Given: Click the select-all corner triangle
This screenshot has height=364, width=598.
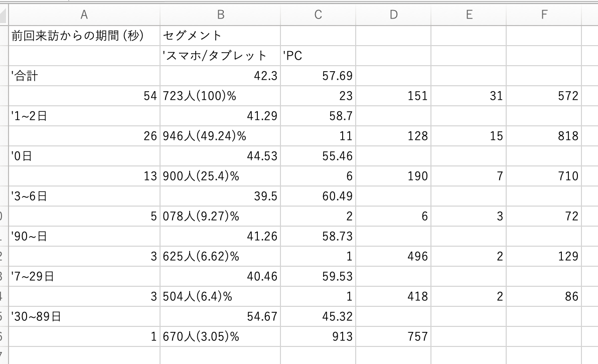Looking at the screenshot, I should pos(4,15).
